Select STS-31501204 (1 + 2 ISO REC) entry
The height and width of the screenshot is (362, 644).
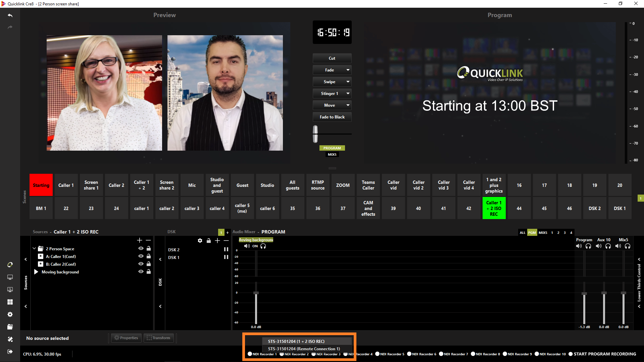tap(307, 341)
